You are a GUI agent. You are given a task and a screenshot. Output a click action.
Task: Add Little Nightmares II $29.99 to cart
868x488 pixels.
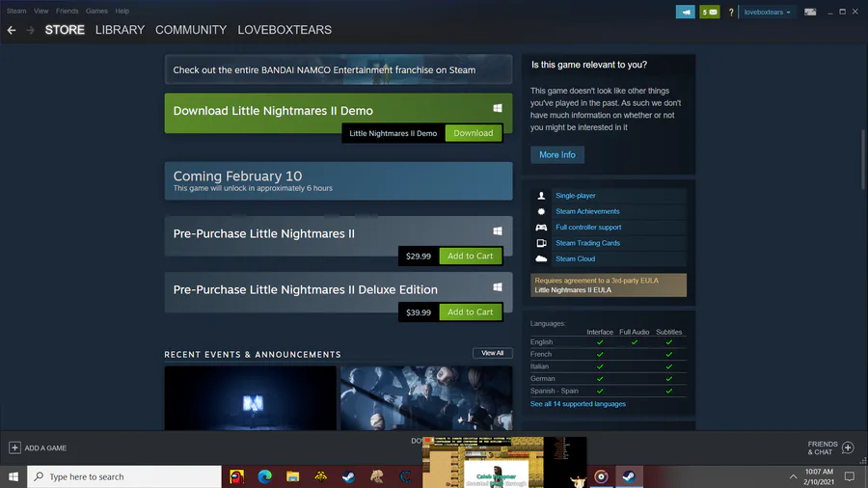tap(470, 256)
